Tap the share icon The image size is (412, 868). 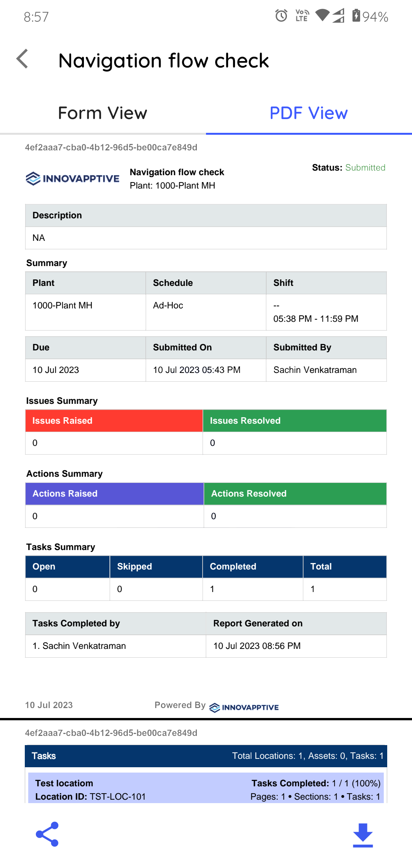coord(47,834)
